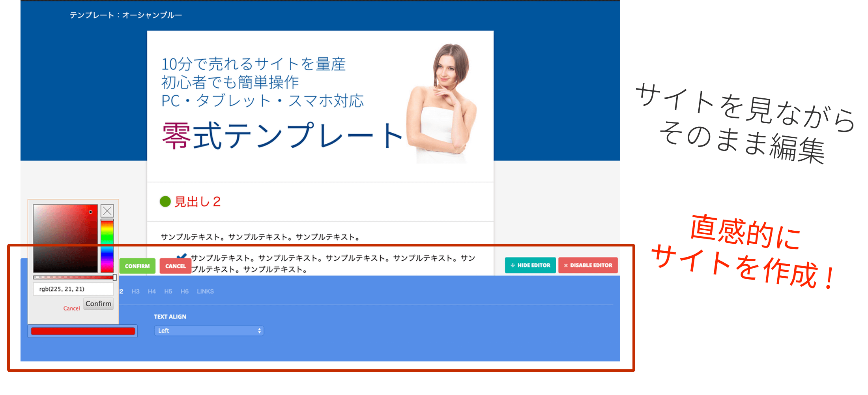The image size is (868, 395).
Task: Click the 10分で売れるサイトを量産 headline
Action: [254, 64]
